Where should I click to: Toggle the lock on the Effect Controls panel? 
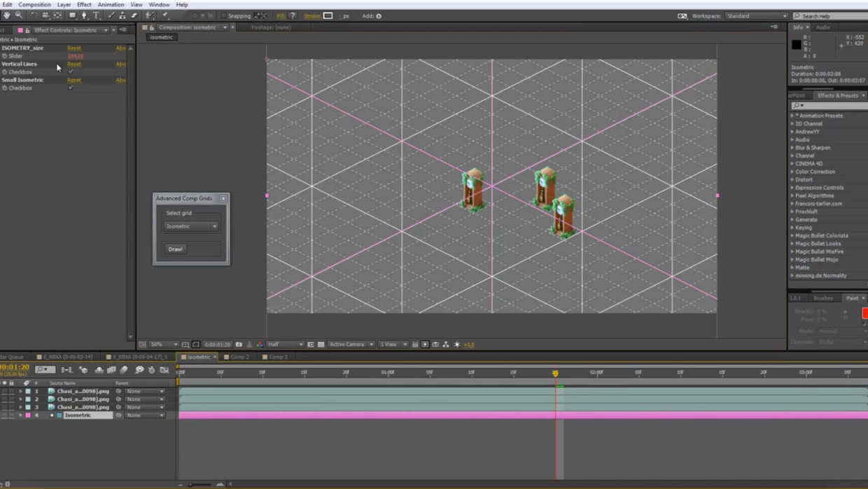click(28, 30)
